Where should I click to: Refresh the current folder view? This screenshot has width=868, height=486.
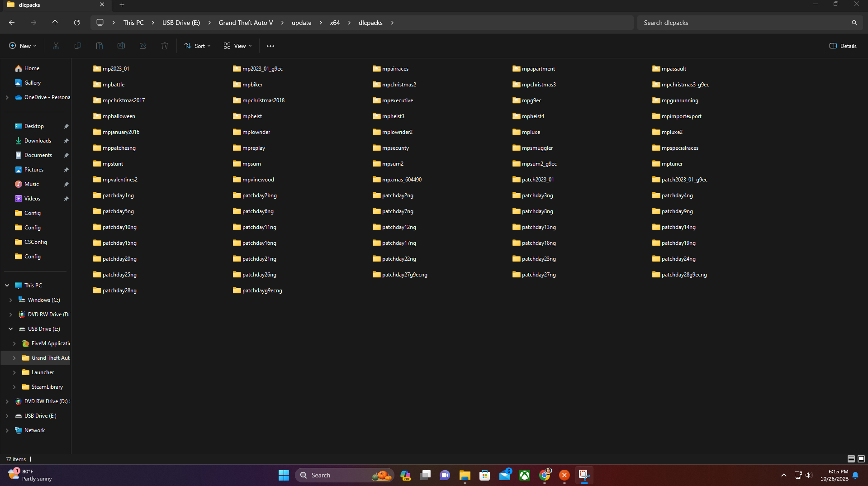click(x=77, y=23)
